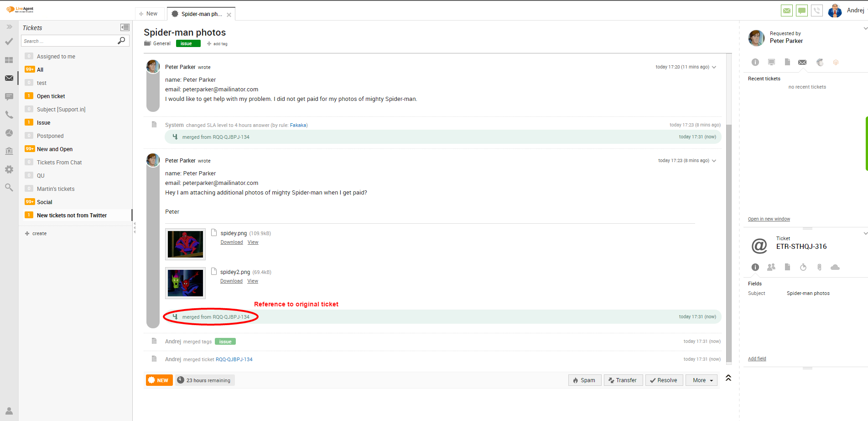868x421 pixels.
Task: Click the Resolve button
Action: tap(664, 380)
